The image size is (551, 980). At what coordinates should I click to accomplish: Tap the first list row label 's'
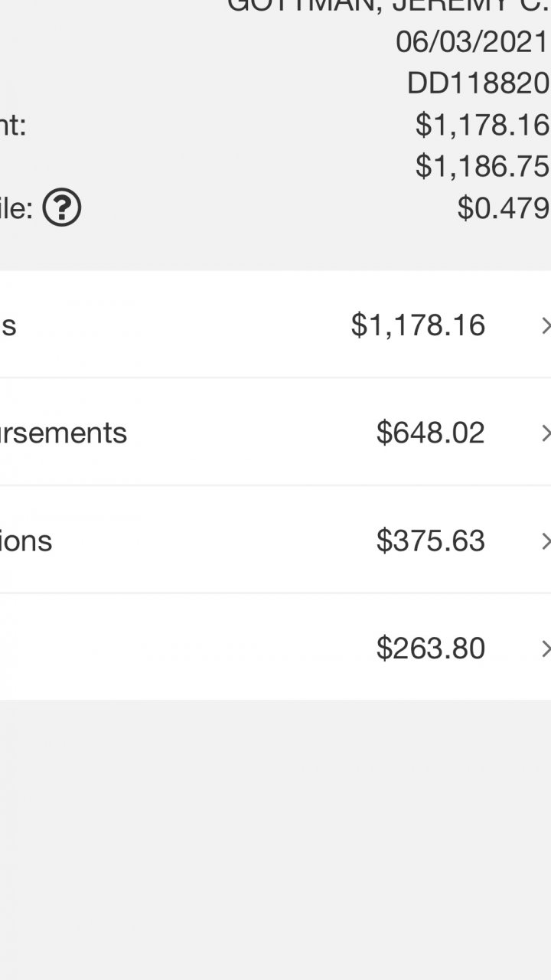(8, 325)
